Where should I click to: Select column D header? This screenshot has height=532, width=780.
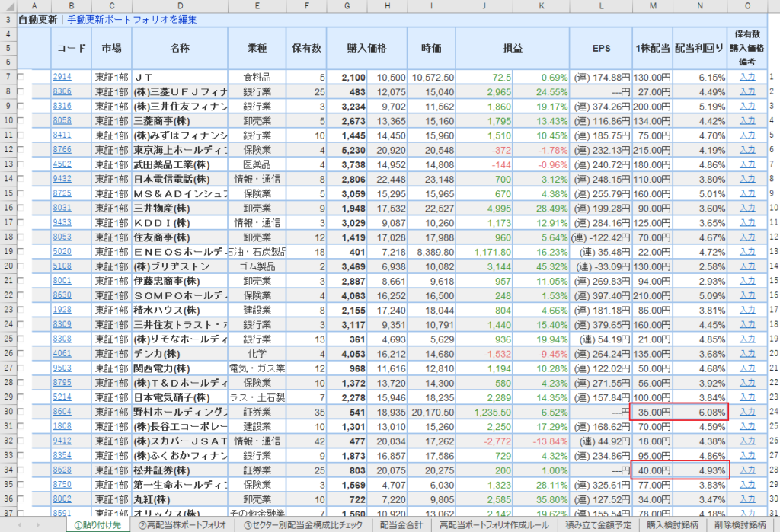(180, 6)
